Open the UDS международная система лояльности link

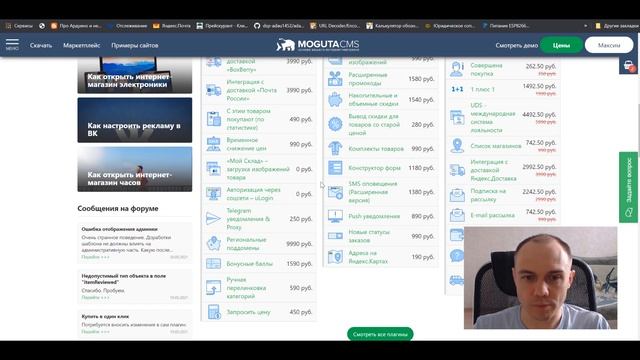click(493, 118)
